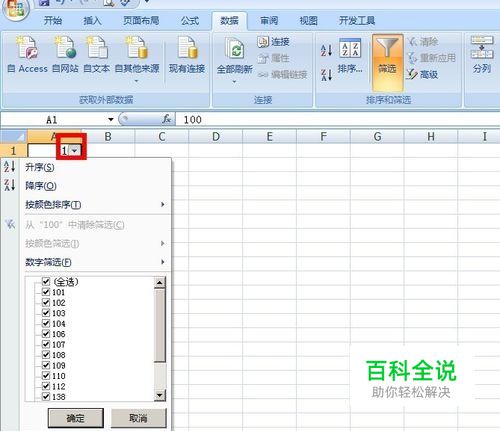Switch to the 页面布局 tab
The height and width of the screenshot is (431, 500).
coord(141,21)
